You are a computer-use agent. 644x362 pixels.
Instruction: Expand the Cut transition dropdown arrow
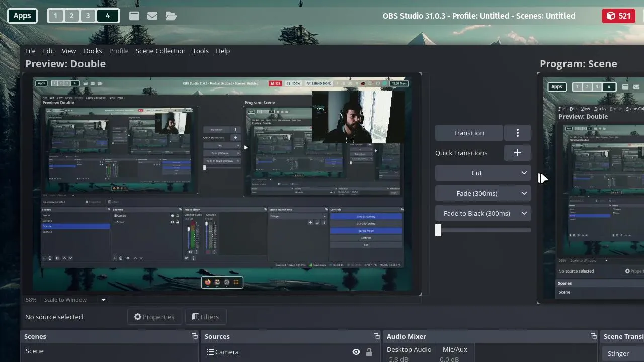coord(524,173)
